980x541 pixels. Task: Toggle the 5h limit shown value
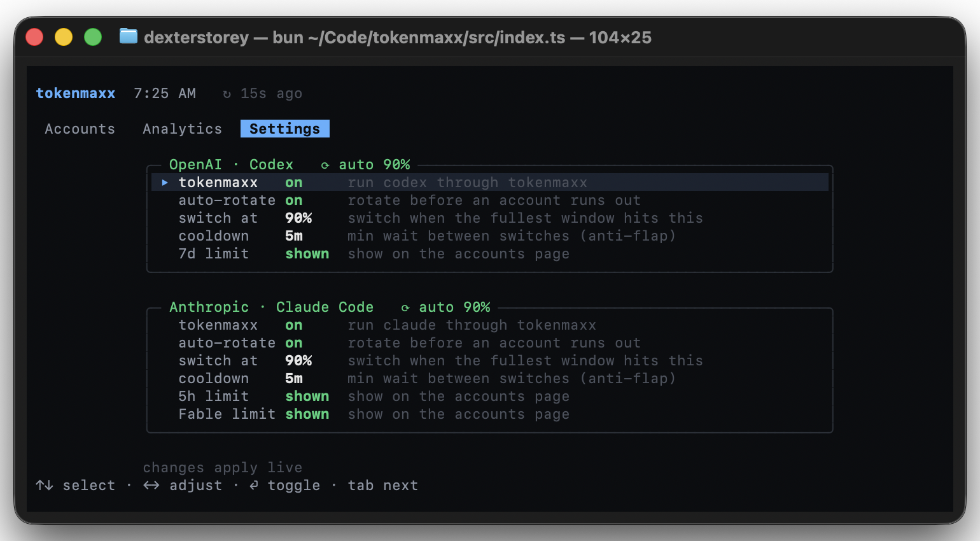pos(307,397)
